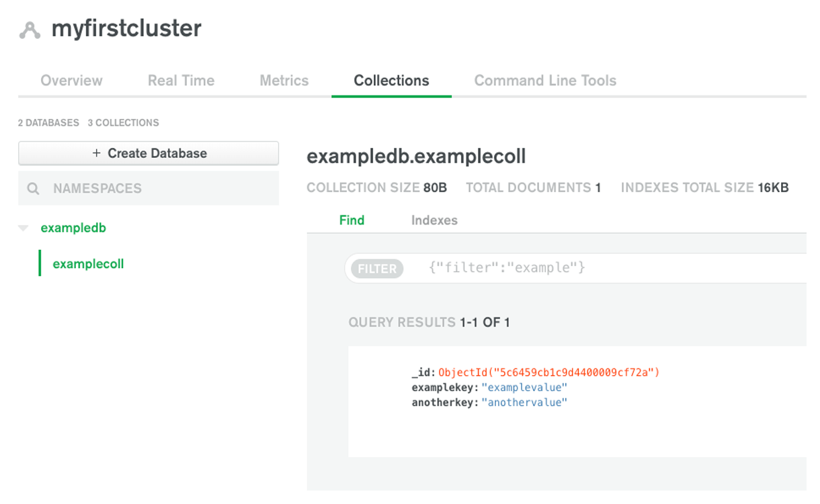Screen dimensions: 820x504
Task: Open the Overview tab
Action: pyautogui.click(x=71, y=81)
